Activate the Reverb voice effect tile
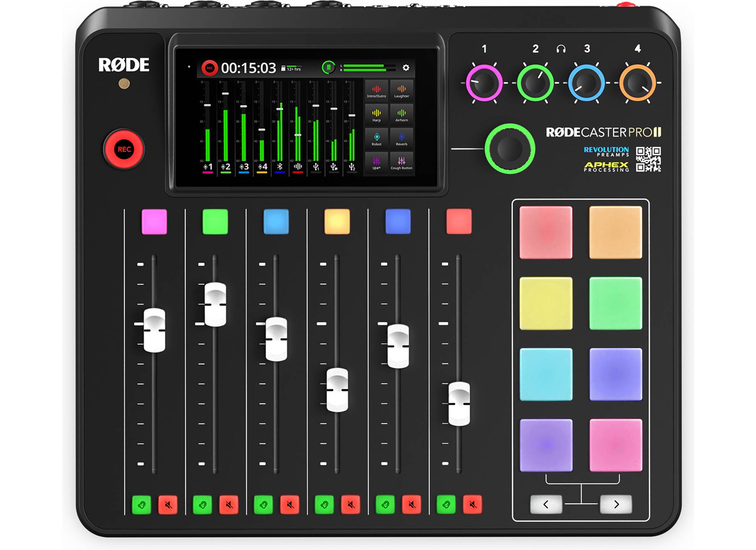Viewport: 756px width, 550px height. (402, 139)
